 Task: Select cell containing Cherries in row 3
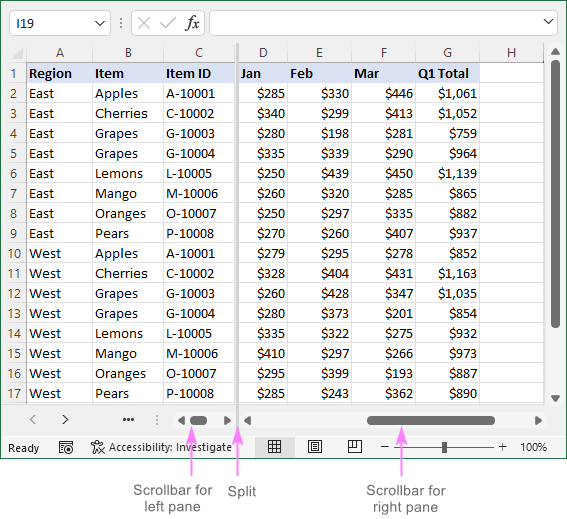click(x=128, y=114)
